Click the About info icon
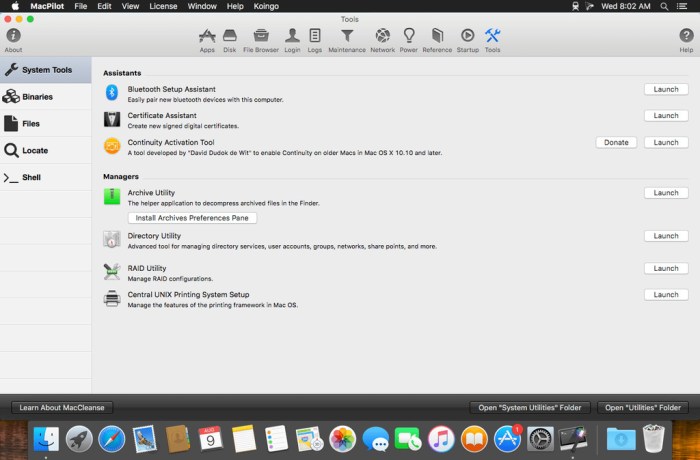The height and width of the screenshot is (460, 700). tap(13, 38)
